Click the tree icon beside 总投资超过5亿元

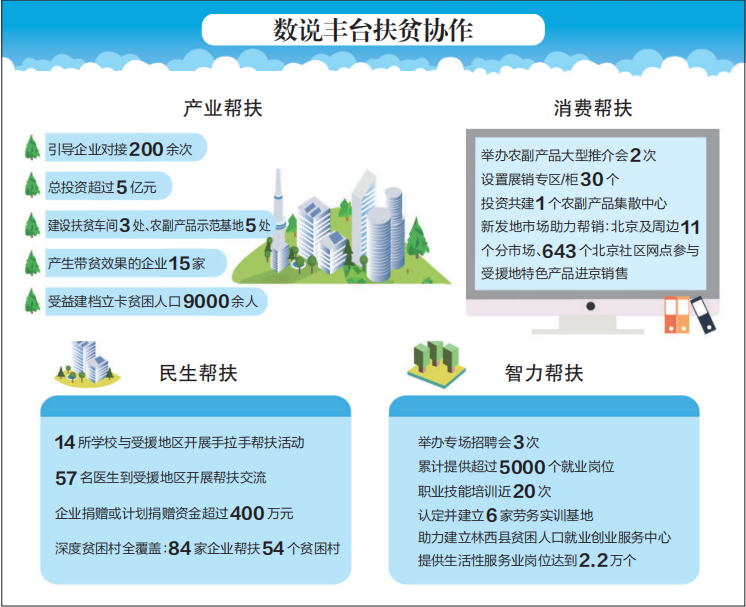tap(32, 185)
